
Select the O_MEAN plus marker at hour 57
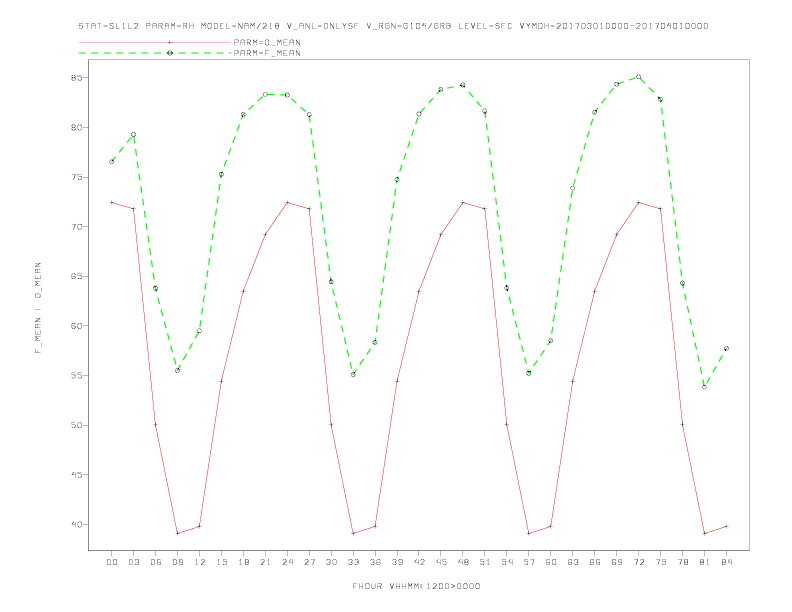pos(529,533)
